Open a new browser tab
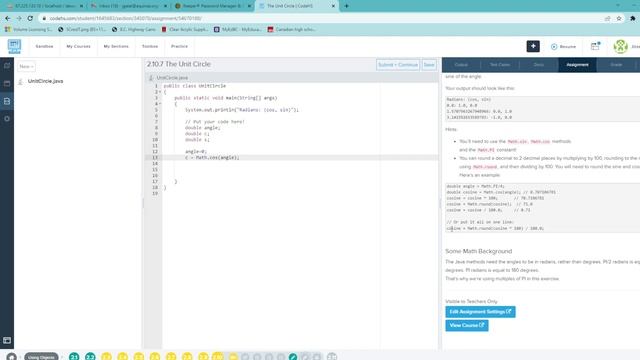Viewport: 640px width, 360px height. click(346, 6)
